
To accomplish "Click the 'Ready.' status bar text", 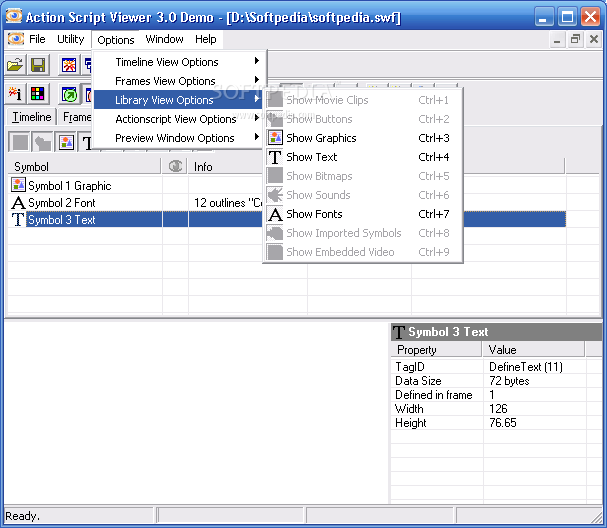I will coord(22,516).
